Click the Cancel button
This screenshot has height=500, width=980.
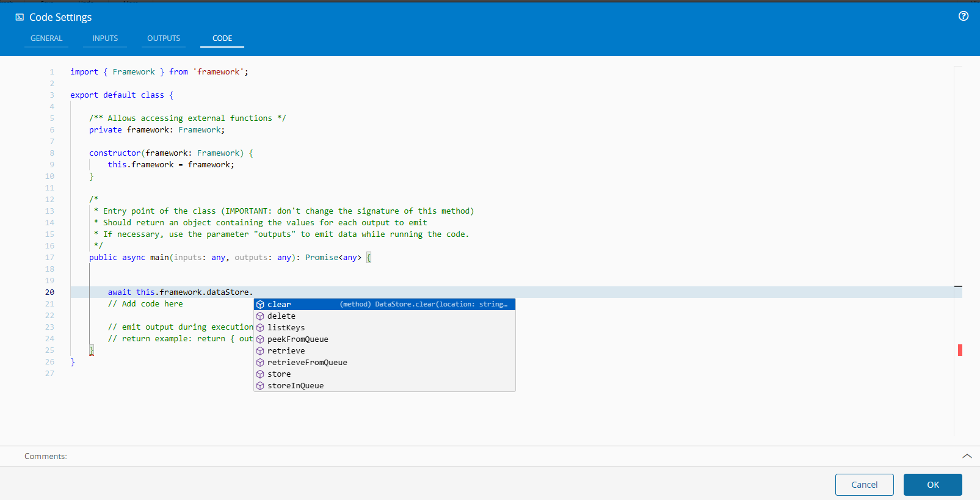pyautogui.click(x=865, y=485)
